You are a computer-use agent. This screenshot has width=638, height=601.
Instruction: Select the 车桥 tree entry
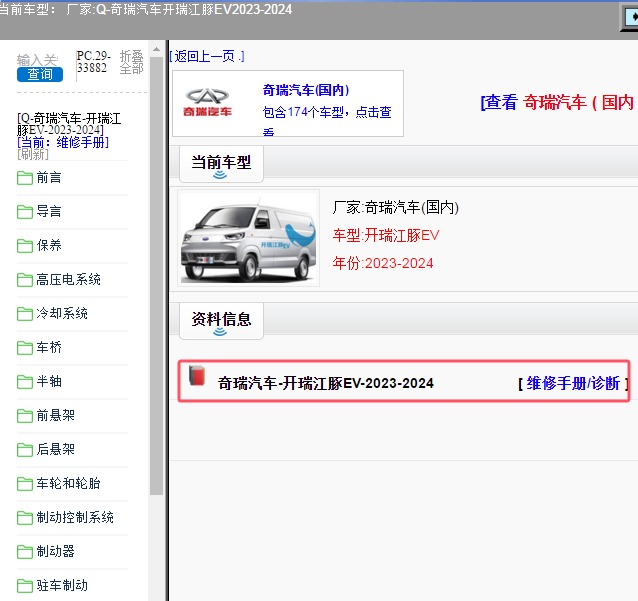pos(49,347)
